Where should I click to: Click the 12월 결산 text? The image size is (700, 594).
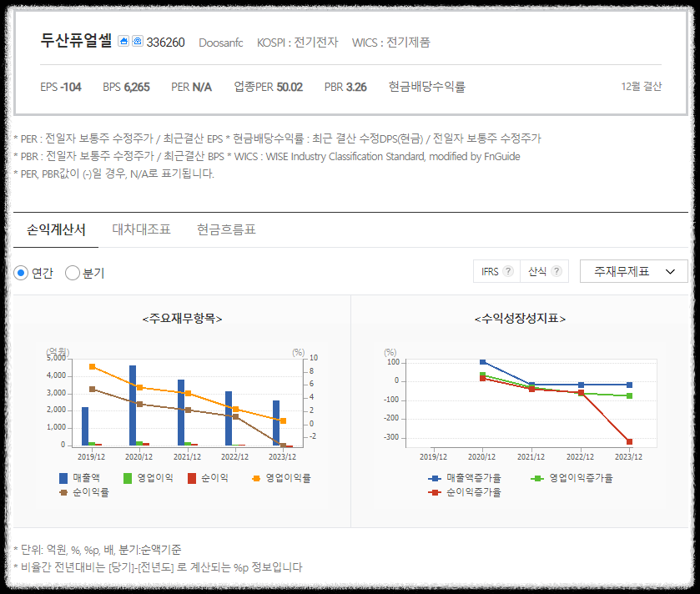coord(642,87)
